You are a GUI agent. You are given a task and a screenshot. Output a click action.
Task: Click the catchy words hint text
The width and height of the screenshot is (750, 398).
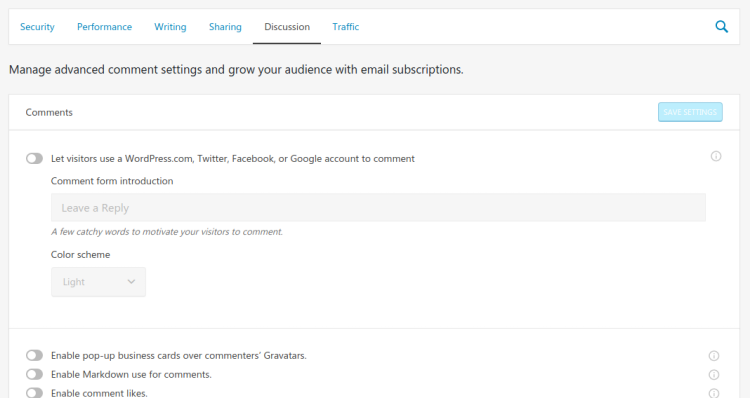click(167, 232)
